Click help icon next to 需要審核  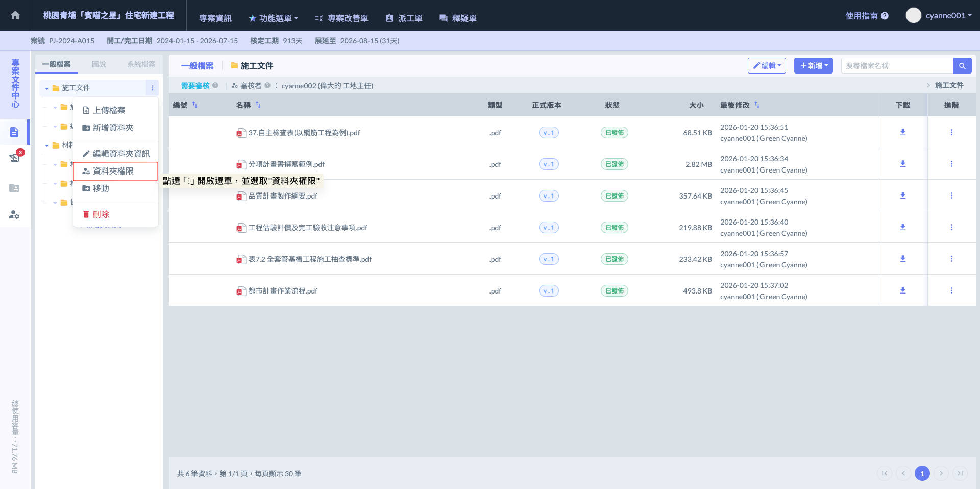click(x=215, y=86)
